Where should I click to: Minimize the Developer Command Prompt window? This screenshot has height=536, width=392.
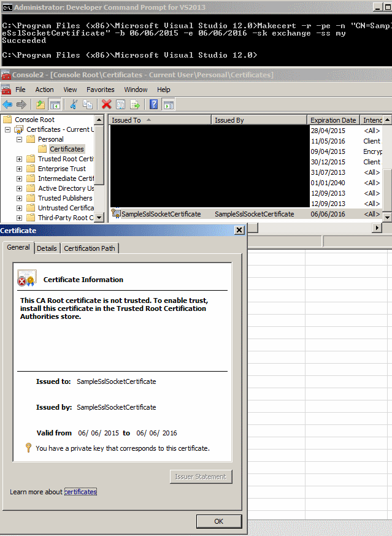pos(378,7)
